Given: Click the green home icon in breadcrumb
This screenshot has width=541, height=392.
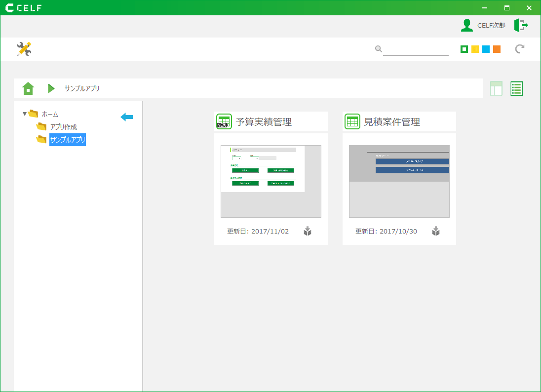Looking at the screenshot, I should (29, 88).
